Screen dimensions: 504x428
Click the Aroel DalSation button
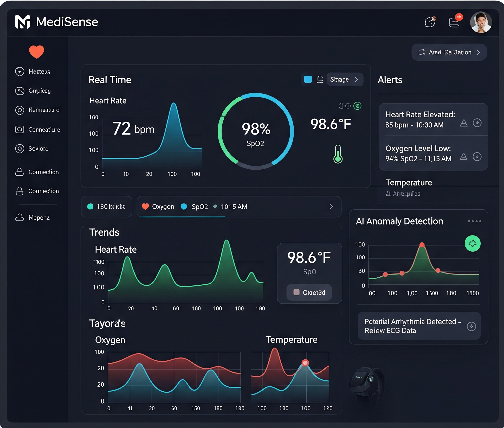tap(449, 52)
